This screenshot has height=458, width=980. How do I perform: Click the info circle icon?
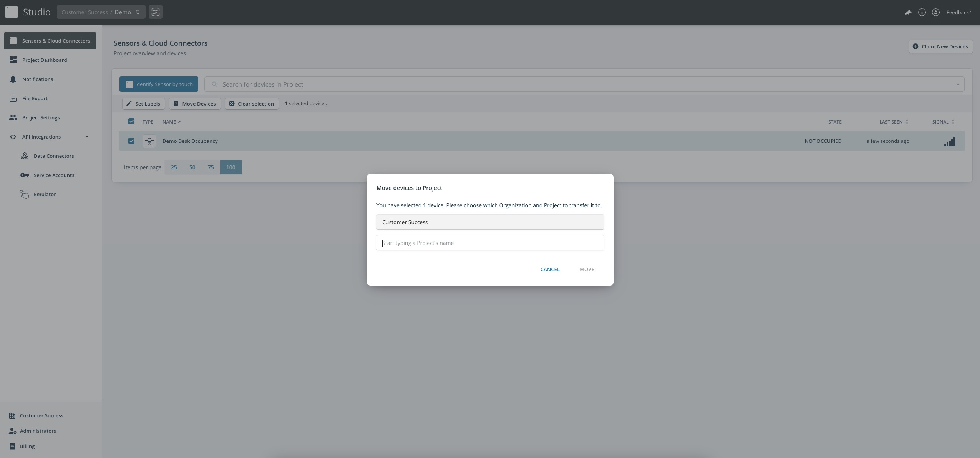[922, 12]
